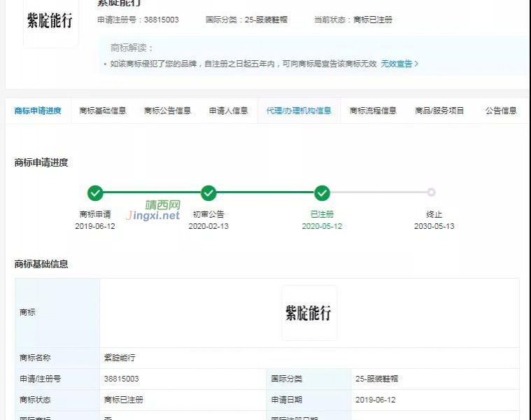Click the date 2019-06-12 under 商标申请
This screenshot has height=420, width=531.
(x=95, y=226)
